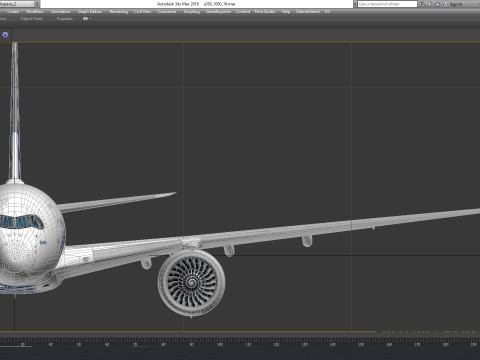Select the aircraft engine in viewport
Screen dimensions: 480x360
191,283
